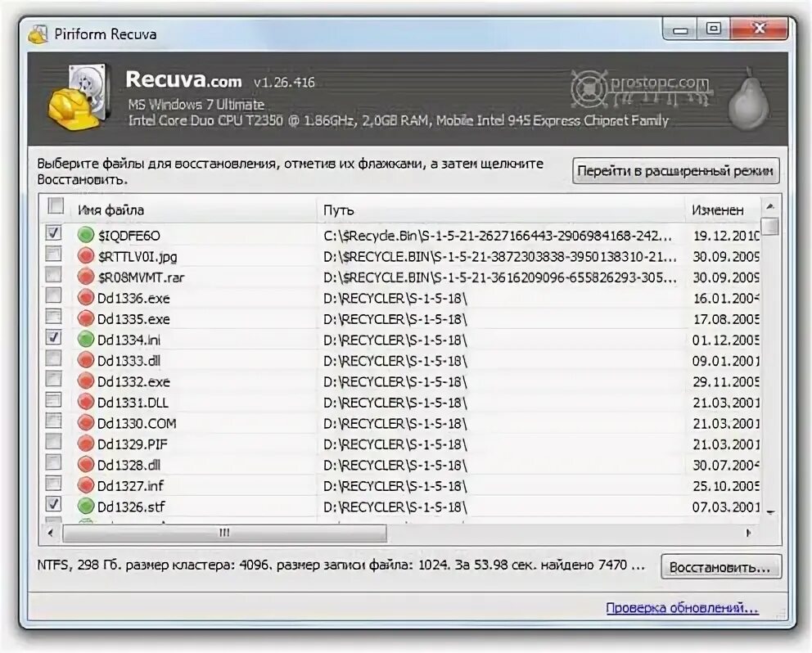Check the Dd1333.dll file checkbox
The image size is (812, 653).
pyautogui.click(x=53, y=358)
